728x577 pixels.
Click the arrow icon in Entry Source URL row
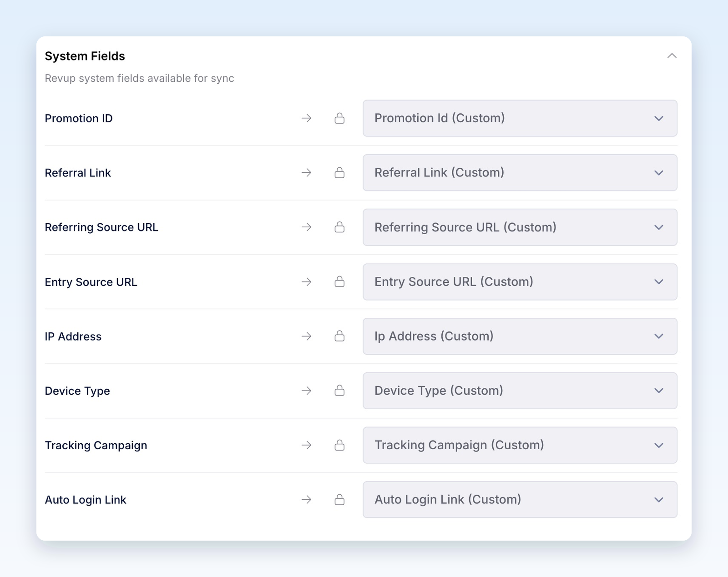point(307,282)
